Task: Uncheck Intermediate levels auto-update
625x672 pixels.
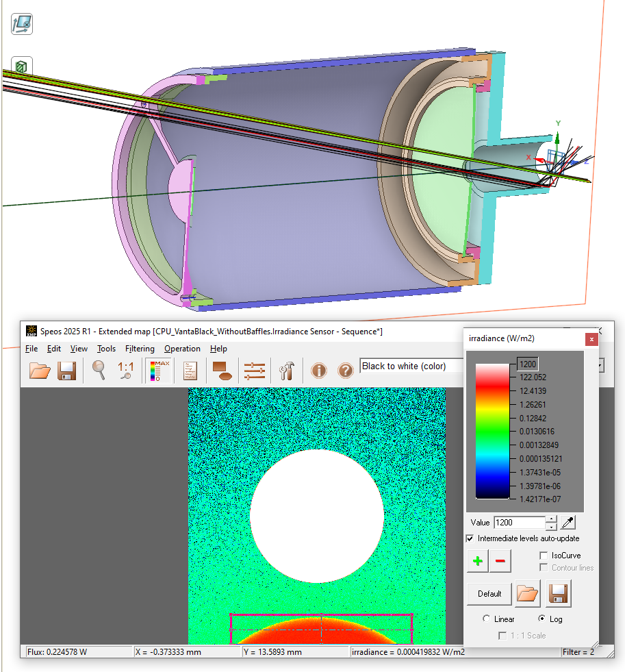Action: [x=470, y=538]
